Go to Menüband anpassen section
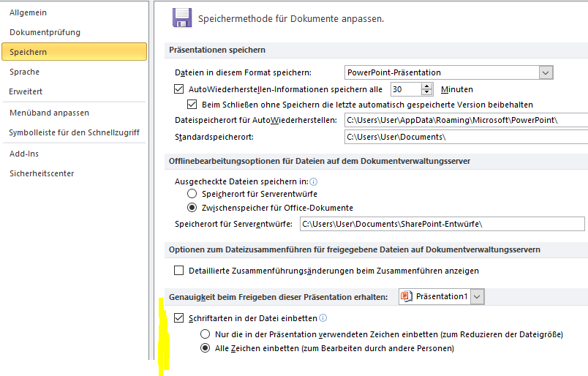 pos(49,113)
